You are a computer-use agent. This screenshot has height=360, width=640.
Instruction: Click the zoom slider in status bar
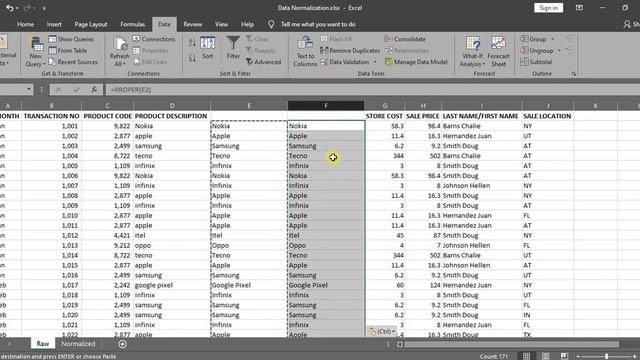tap(607, 356)
